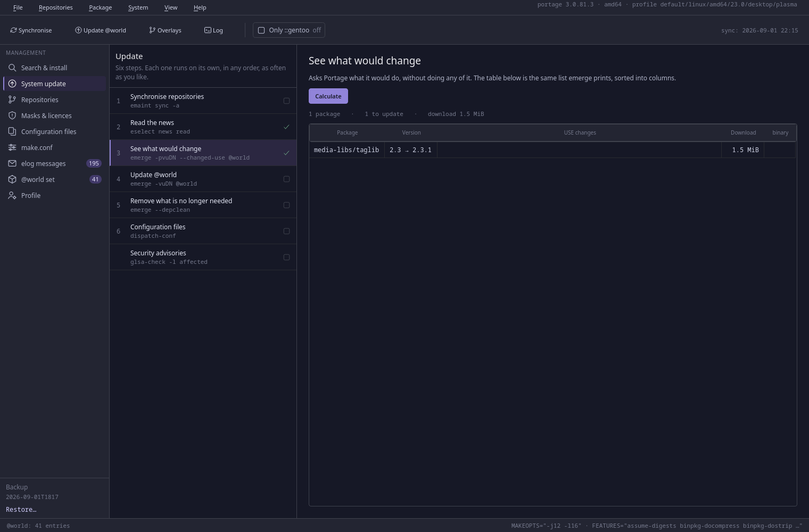This screenshot has height=532, width=809.
Task: View elog messages in the sidebar
Action: (54, 163)
